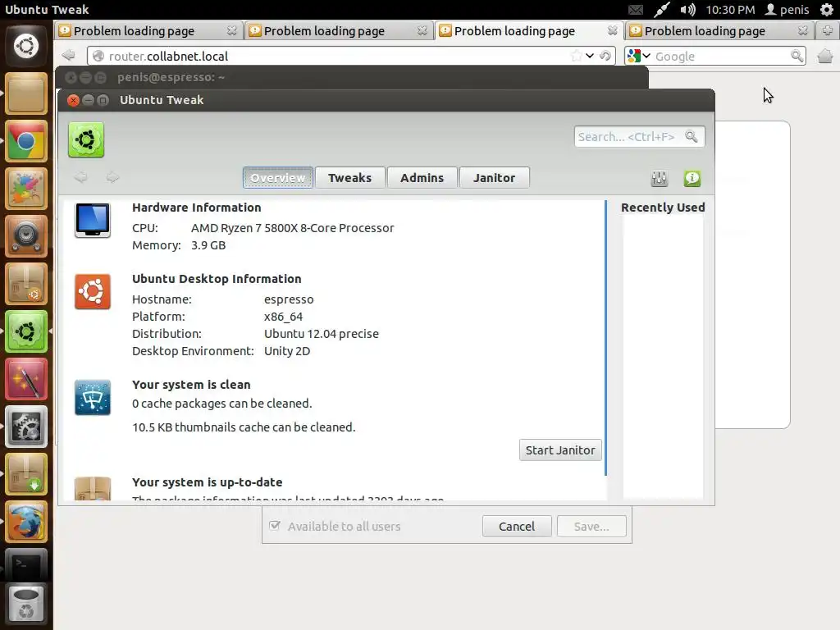This screenshot has height=630, width=840.
Task: Launch Firefox from the dock
Action: pos(25,523)
